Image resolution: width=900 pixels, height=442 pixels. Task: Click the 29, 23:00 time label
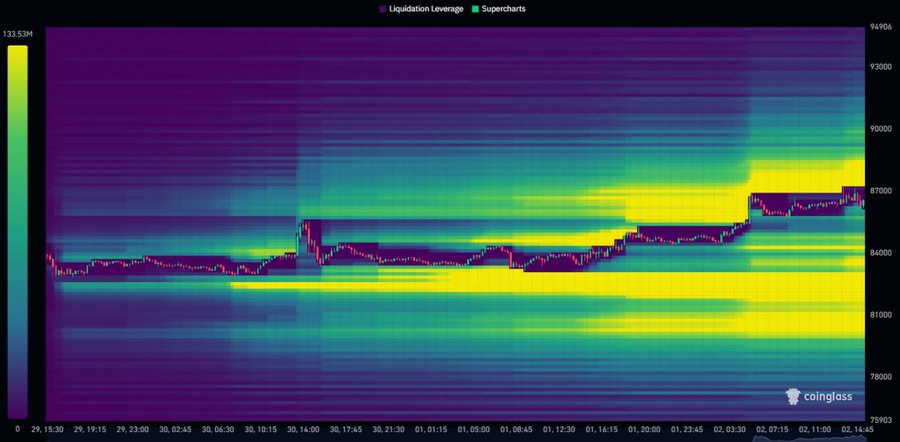[134, 429]
